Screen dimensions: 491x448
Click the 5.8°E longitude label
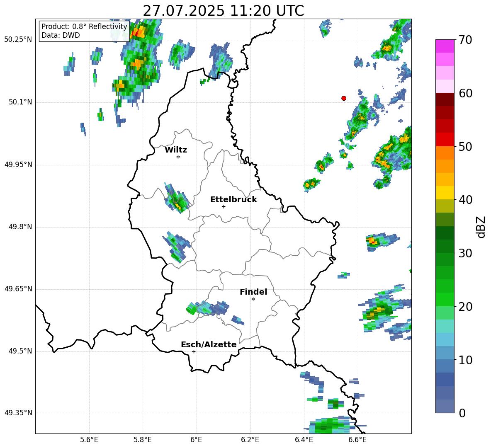143,440
